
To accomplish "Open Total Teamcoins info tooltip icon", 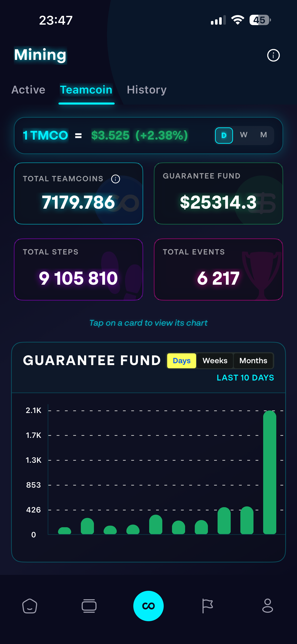I will (x=116, y=179).
